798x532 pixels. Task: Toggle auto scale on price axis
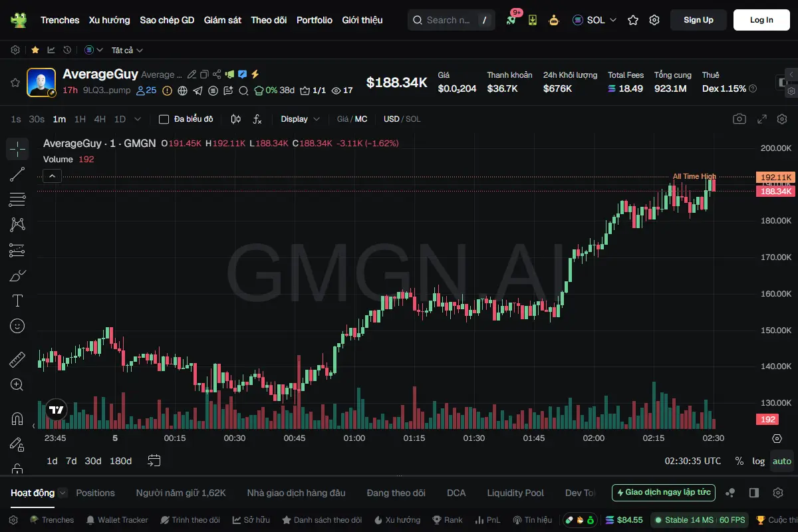(x=782, y=461)
